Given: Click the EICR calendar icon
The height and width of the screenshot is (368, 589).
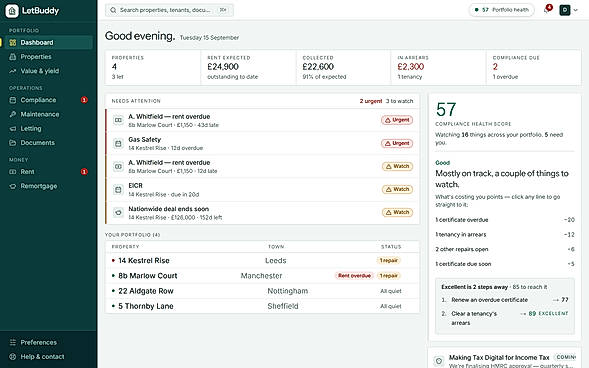Looking at the screenshot, I should click(118, 190).
